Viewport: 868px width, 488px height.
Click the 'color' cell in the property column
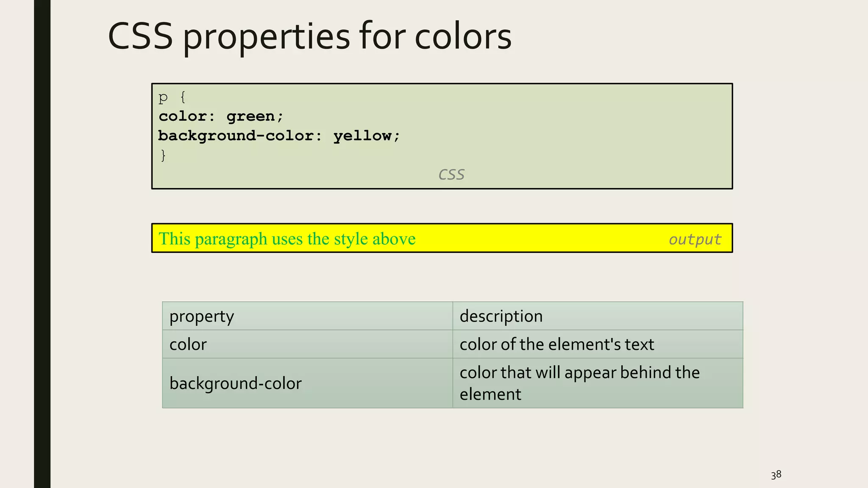tap(188, 344)
